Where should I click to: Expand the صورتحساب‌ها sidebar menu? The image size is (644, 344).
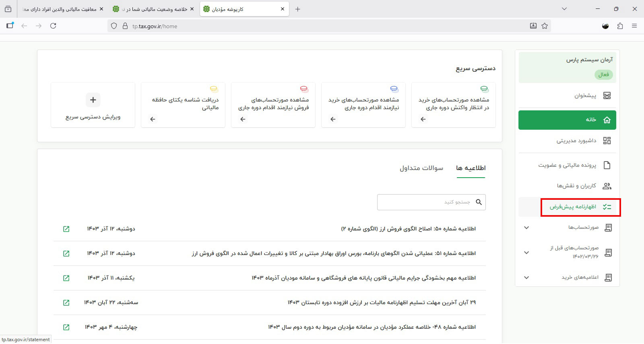526,228
